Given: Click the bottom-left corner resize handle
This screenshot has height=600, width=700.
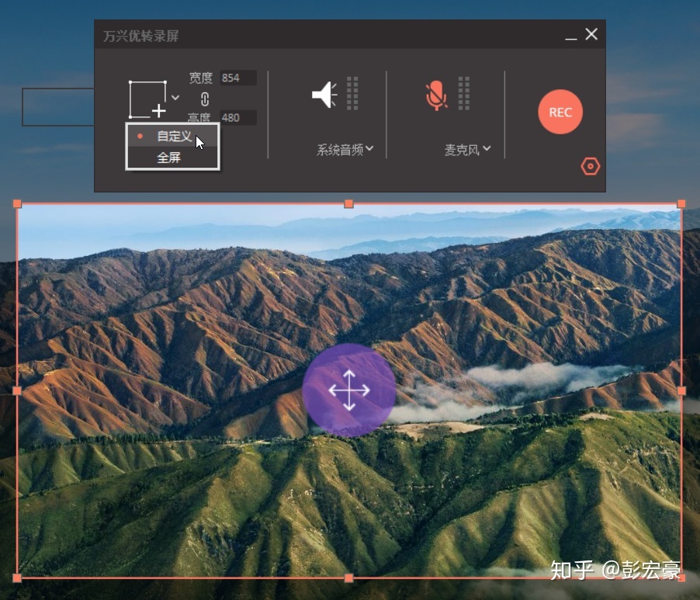Looking at the screenshot, I should 17,578.
